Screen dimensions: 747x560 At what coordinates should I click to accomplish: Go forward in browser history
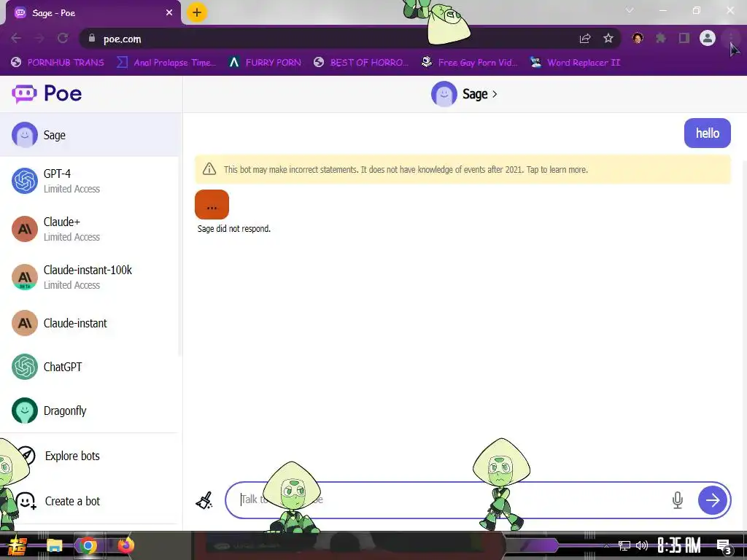(x=39, y=38)
